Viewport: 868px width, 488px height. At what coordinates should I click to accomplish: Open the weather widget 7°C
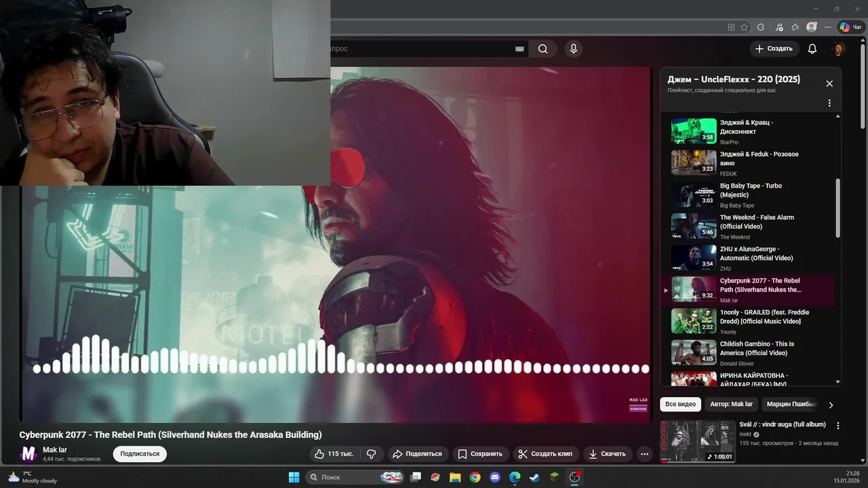[34, 477]
